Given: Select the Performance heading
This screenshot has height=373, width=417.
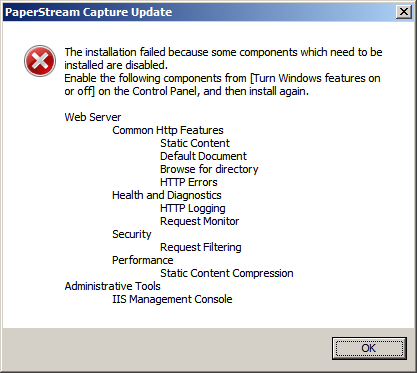Looking at the screenshot, I should pyautogui.click(x=143, y=260).
